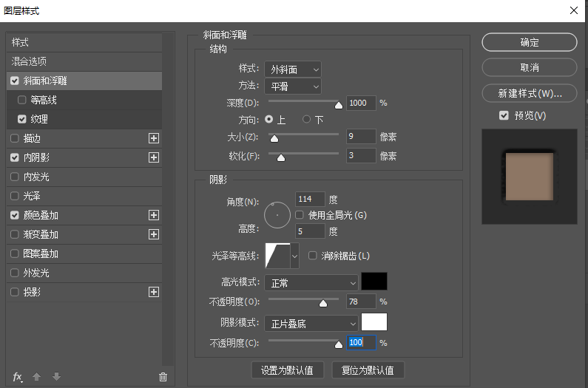Click highlight 不透明度(O) slider handle
The height and width of the screenshot is (388, 588).
pyautogui.click(x=323, y=304)
